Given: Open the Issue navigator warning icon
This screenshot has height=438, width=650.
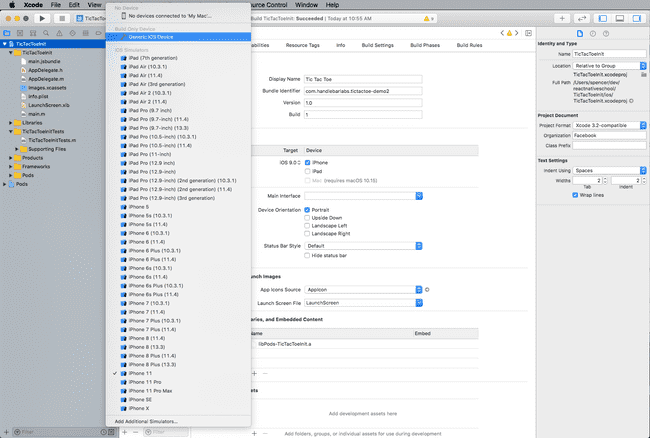Looking at the screenshot, I should coord(59,33).
